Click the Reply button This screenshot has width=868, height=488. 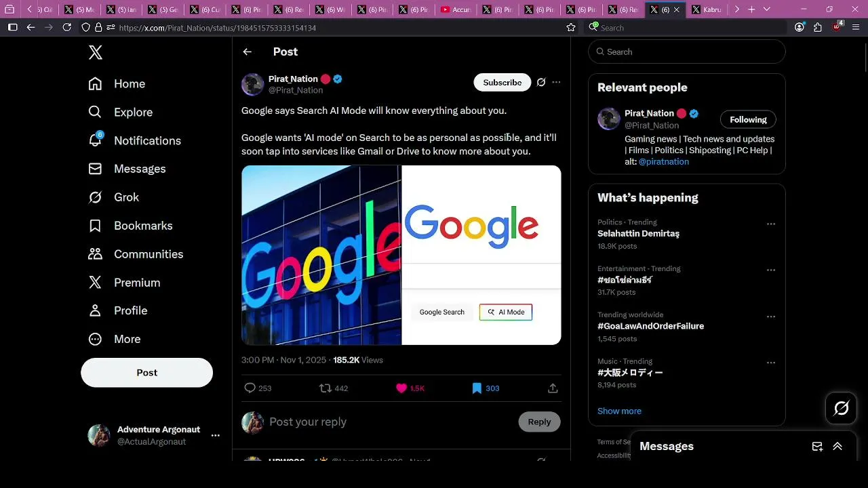pos(540,422)
